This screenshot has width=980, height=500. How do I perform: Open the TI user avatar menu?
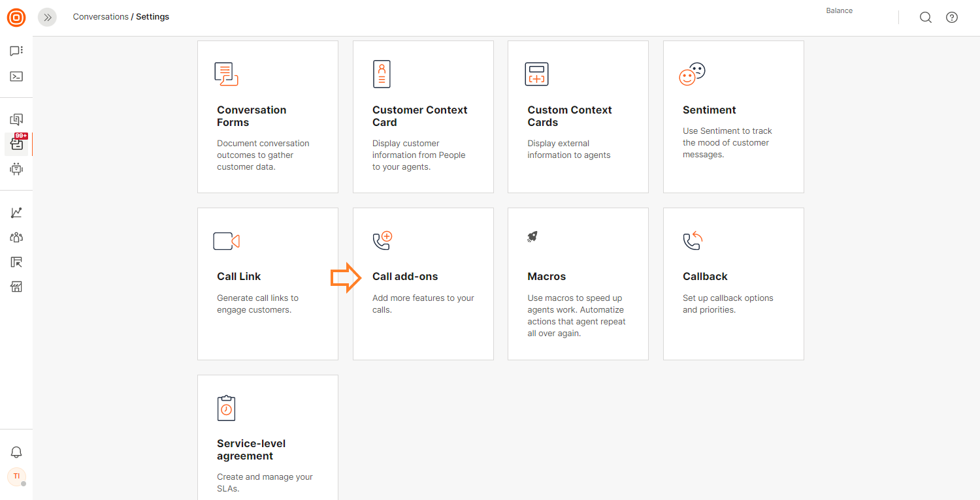(16, 477)
